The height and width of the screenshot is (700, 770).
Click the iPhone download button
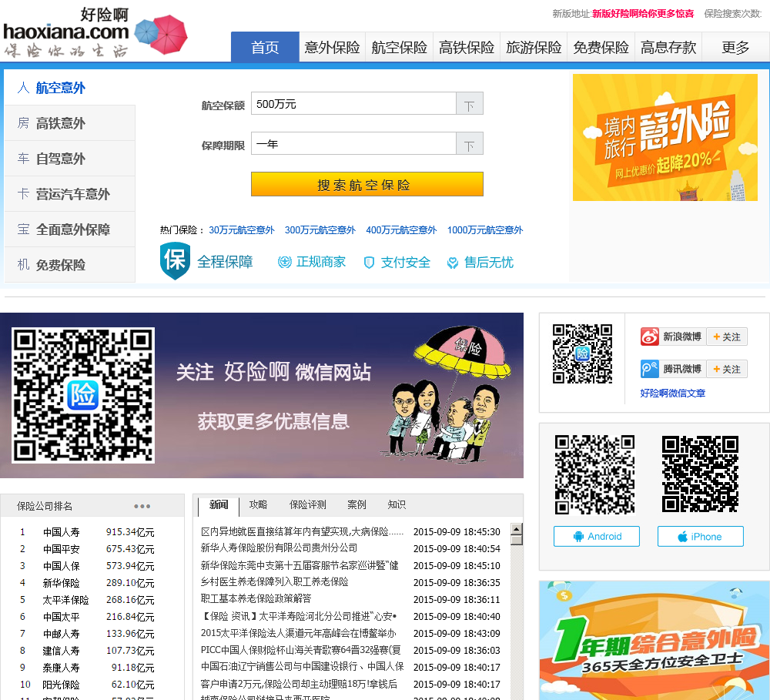pyautogui.click(x=700, y=537)
